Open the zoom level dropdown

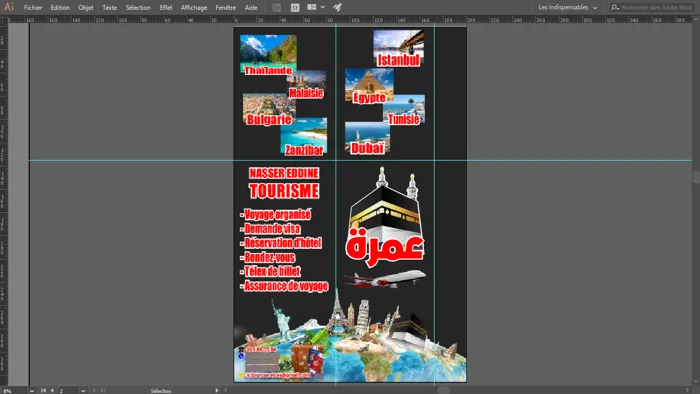coord(32,391)
